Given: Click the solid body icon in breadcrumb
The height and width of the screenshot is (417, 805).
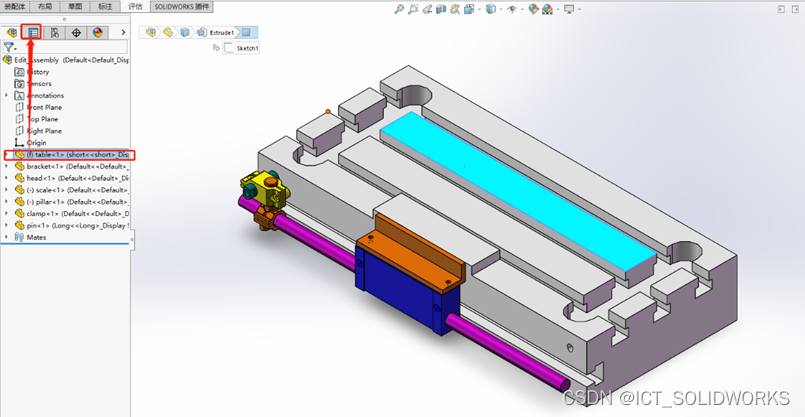Looking at the screenshot, I should pyautogui.click(x=185, y=32).
